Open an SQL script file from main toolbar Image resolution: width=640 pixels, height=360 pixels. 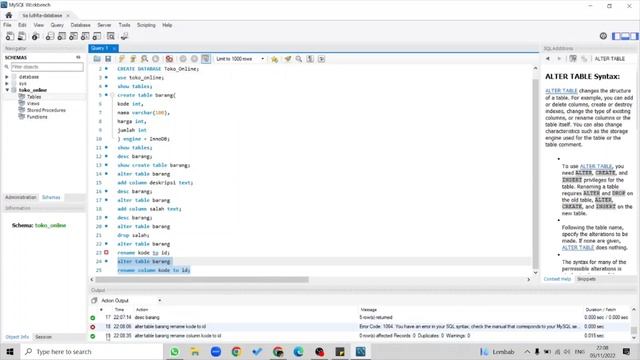click(22, 36)
